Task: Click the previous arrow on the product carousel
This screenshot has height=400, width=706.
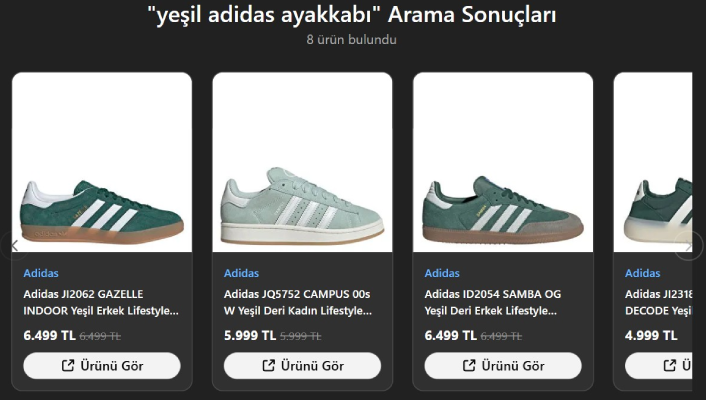Action: point(13,245)
